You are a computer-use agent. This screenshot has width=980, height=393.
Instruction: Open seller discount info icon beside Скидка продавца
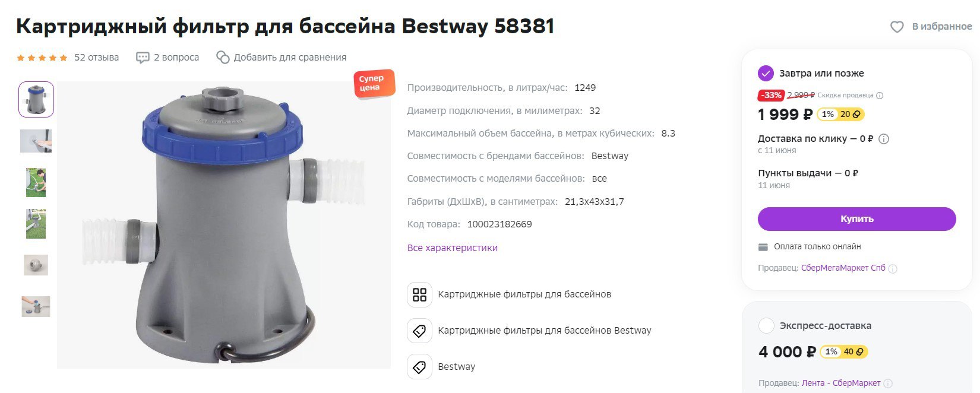(880, 96)
